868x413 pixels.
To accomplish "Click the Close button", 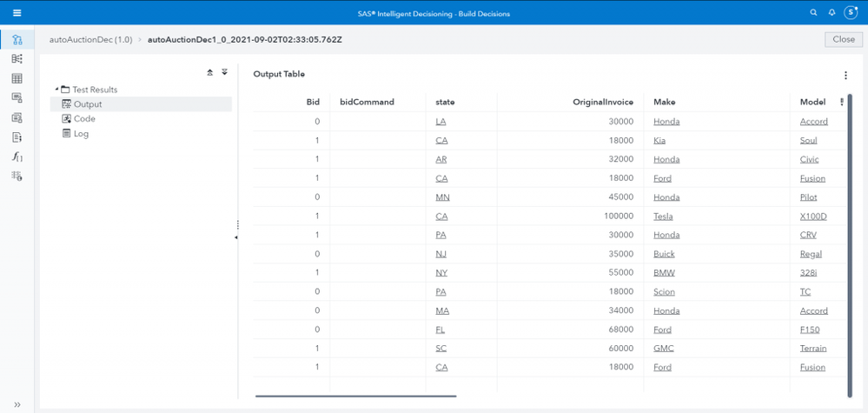I will [843, 39].
